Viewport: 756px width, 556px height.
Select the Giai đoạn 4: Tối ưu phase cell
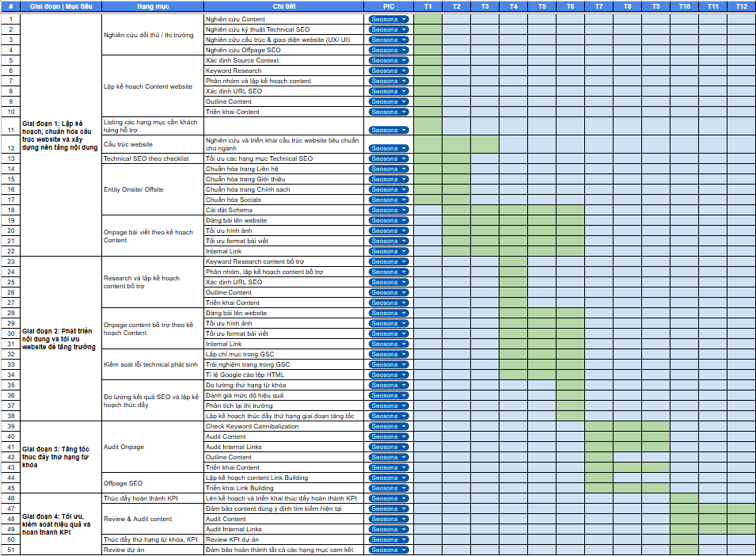tap(61, 524)
